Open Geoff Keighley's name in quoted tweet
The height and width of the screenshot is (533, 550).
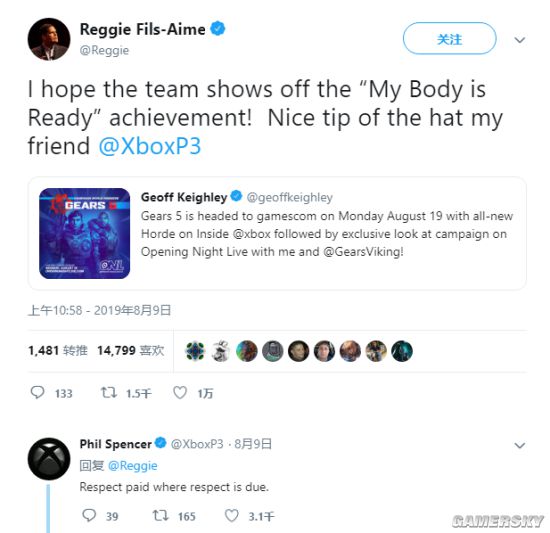[184, 197]
